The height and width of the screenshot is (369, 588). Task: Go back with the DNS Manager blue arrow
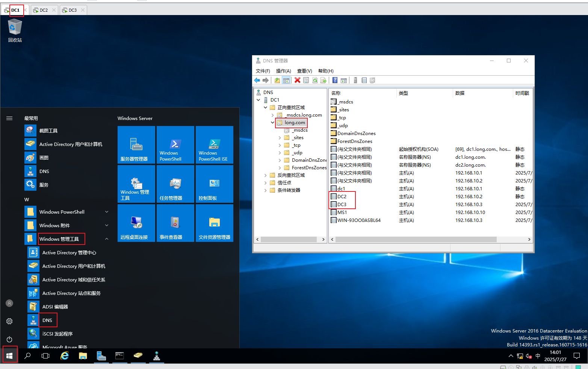257,80
